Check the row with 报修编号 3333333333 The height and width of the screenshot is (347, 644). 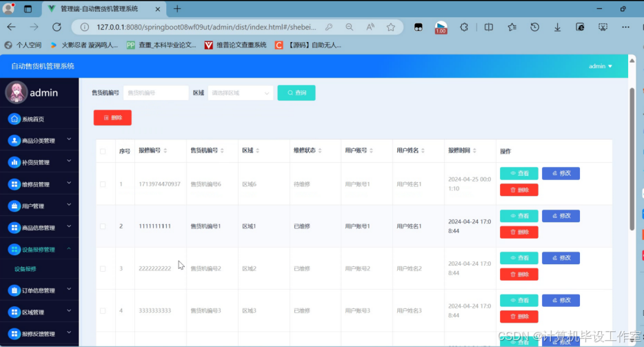103,311
